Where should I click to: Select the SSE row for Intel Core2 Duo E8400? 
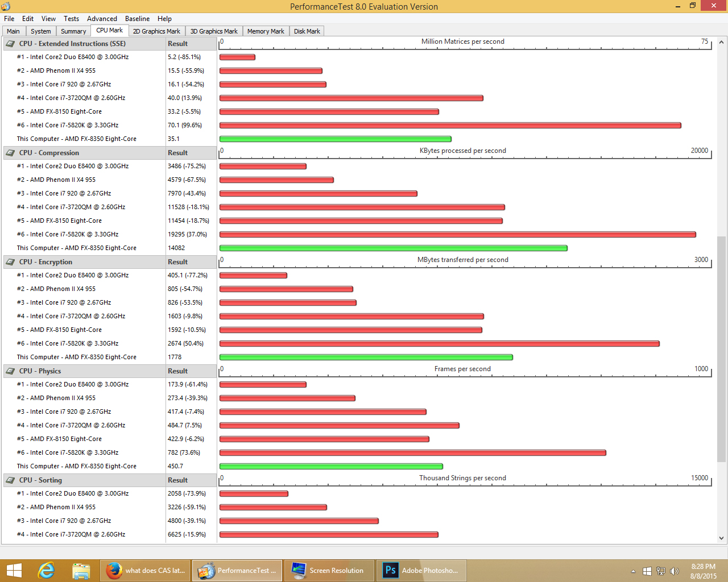click(x=73, y=57)
